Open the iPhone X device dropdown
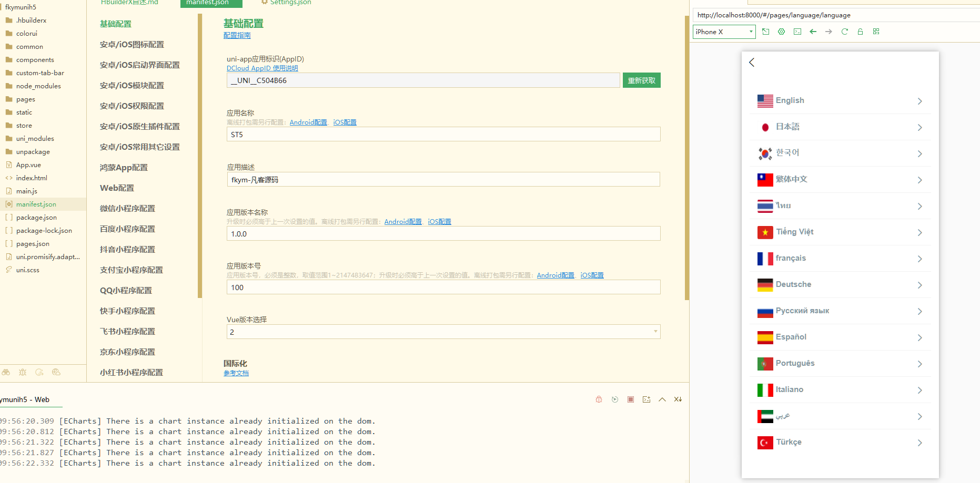The image size is (980, 483). click(724, 32)
